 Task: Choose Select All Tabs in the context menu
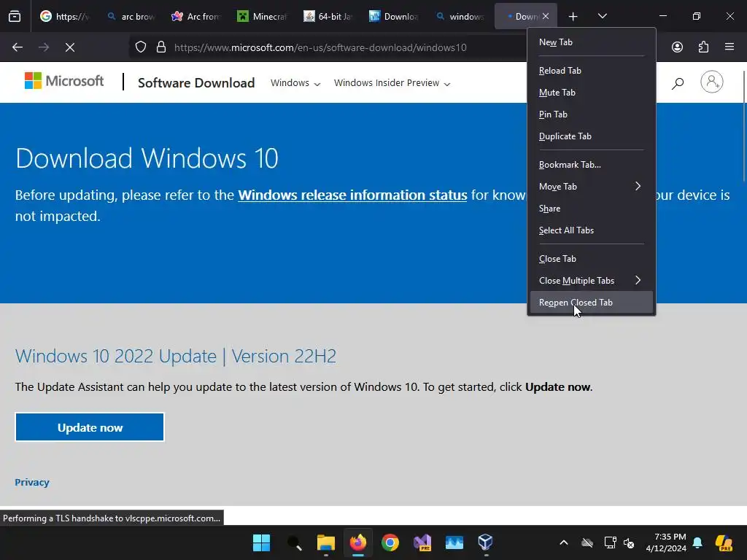coord(591,230)
